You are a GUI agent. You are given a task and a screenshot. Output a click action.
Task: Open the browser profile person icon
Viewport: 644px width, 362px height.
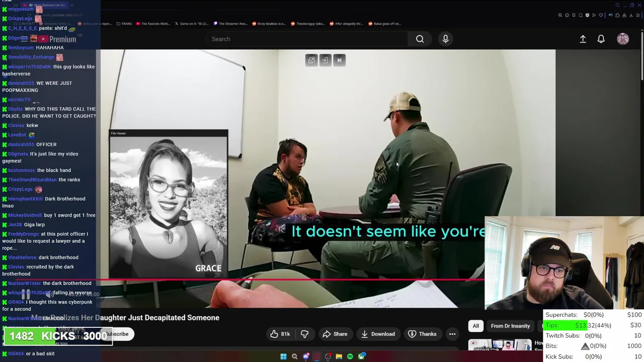pyautogui.click(x=624, y=15)
